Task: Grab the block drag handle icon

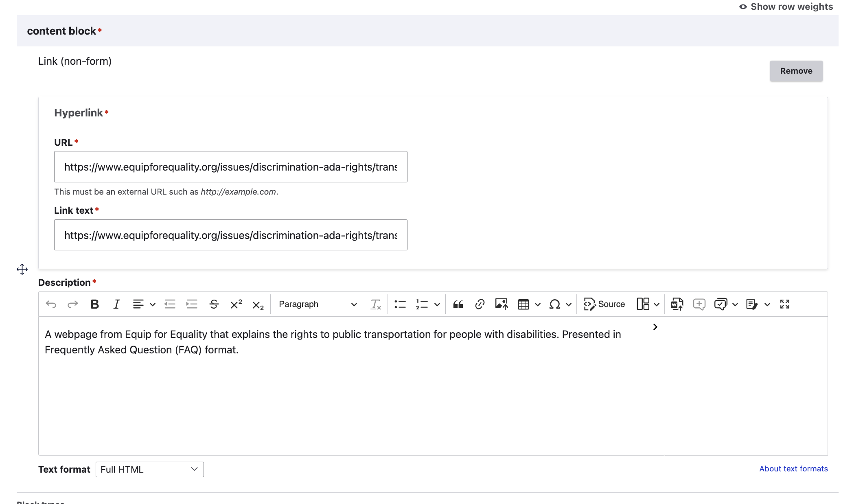Action: click(22, 269)
